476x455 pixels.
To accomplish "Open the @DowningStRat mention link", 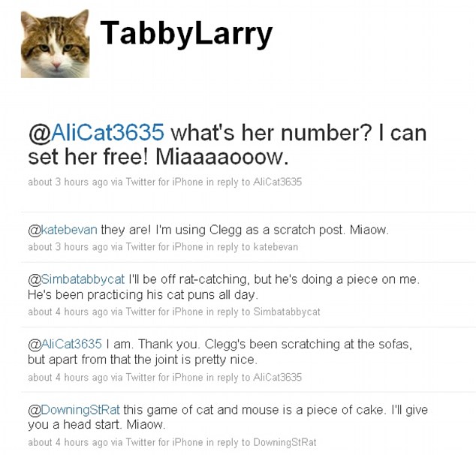I will (x=74, y=409).
